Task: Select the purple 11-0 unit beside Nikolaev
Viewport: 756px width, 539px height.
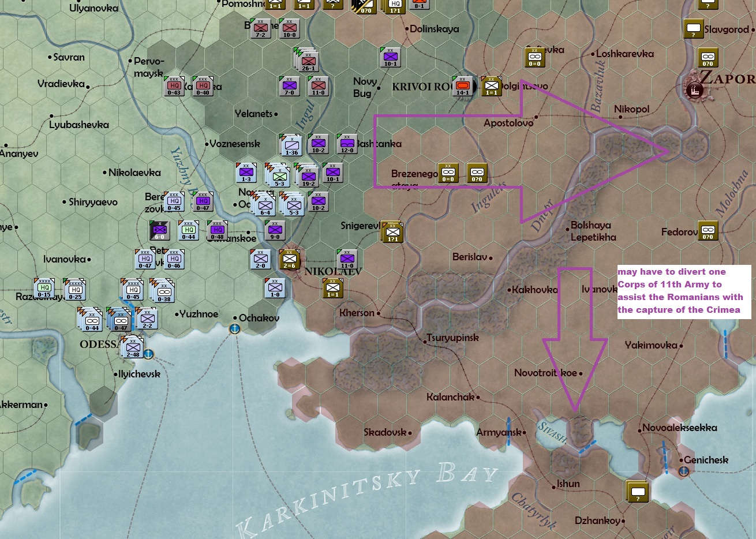Action: [347, 259]
